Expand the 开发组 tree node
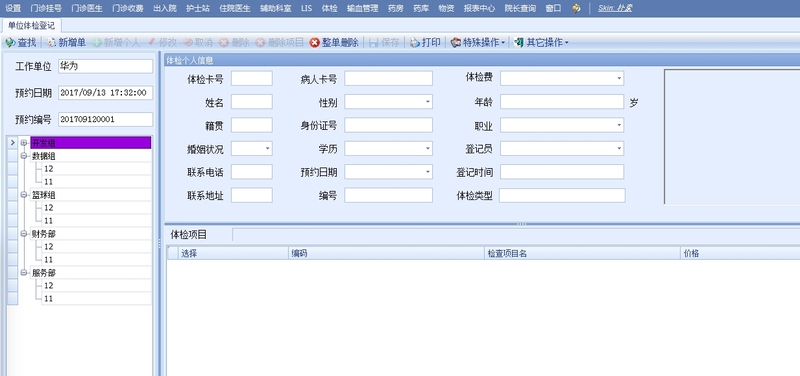The width and height of the screenshot is (800, 376). tap(23, 143)
